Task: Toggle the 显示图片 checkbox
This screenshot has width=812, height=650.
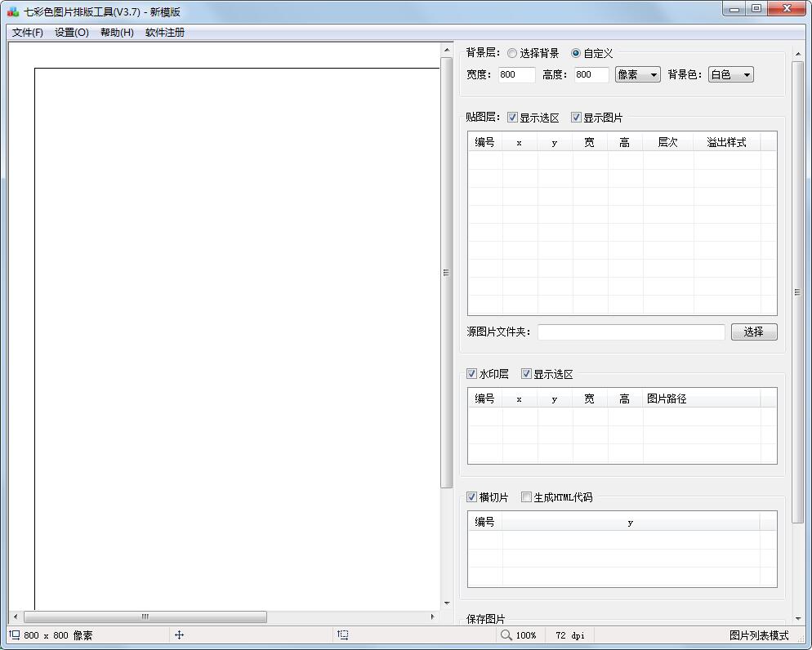Action: 577,118
